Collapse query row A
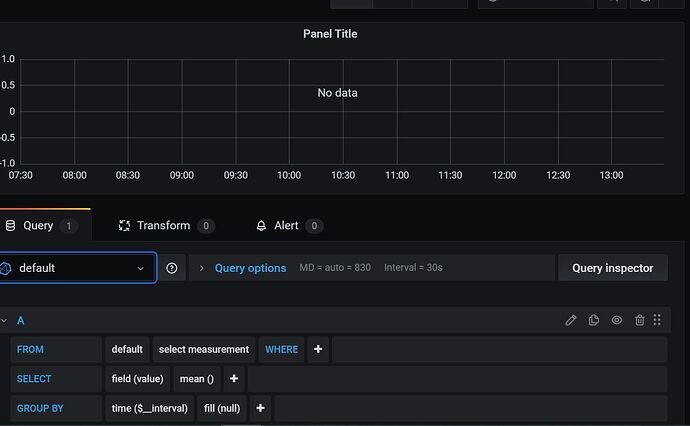The image size is (690, 426). [x=5, y=320]
